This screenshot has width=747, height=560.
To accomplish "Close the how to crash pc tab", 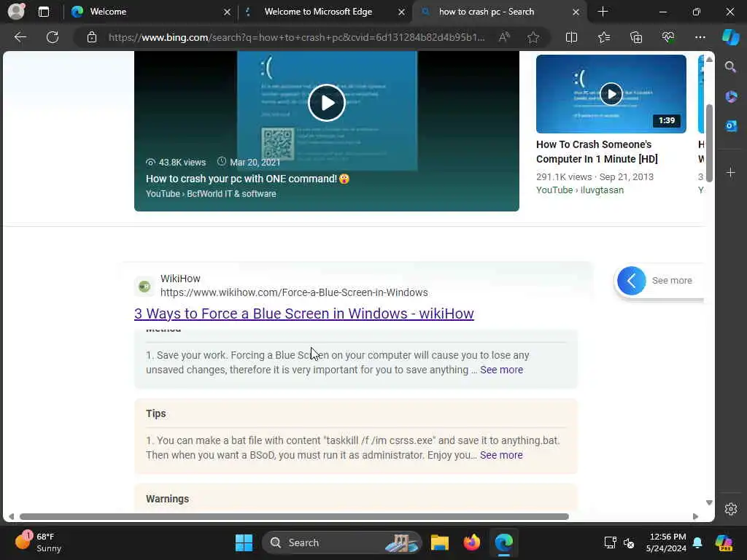I will [x=576, y=12].
